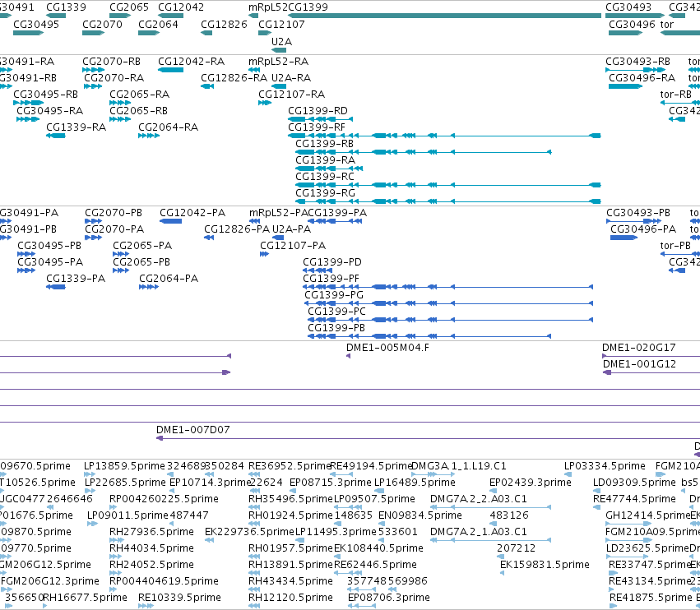Select protein CG12826-PA label
Image resolution: width=700 pixels, height=610 pixels.
click(x=237, y=229)
